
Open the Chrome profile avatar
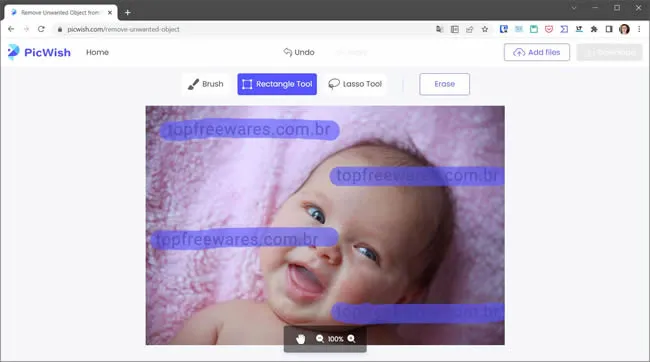point(624,29)
